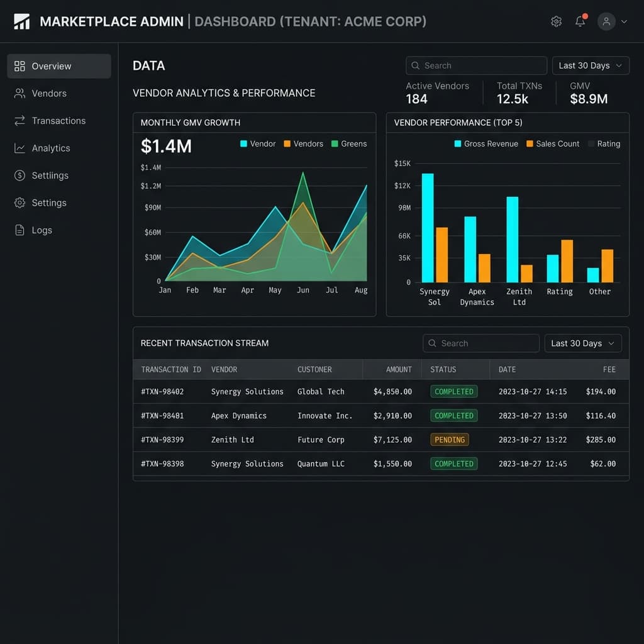Click Synergy Sol cyan revenue bar
Viewport: 644px width, 644px height.
coord(428,228)
